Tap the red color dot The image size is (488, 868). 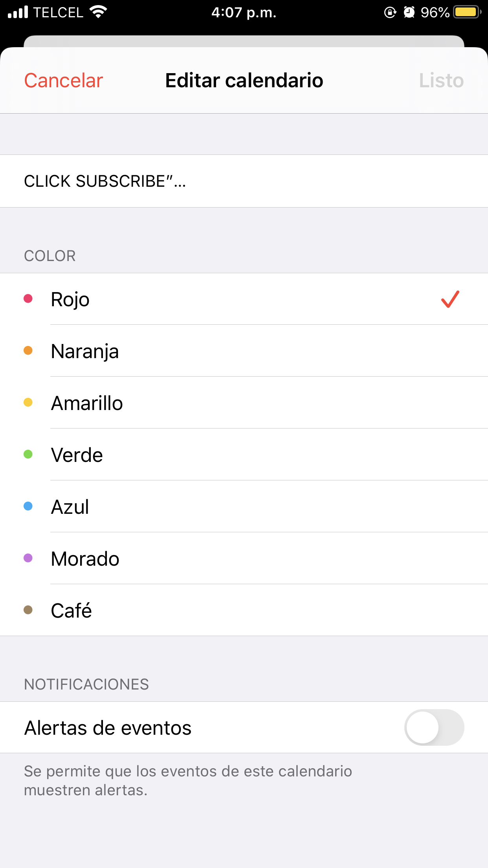28,299
